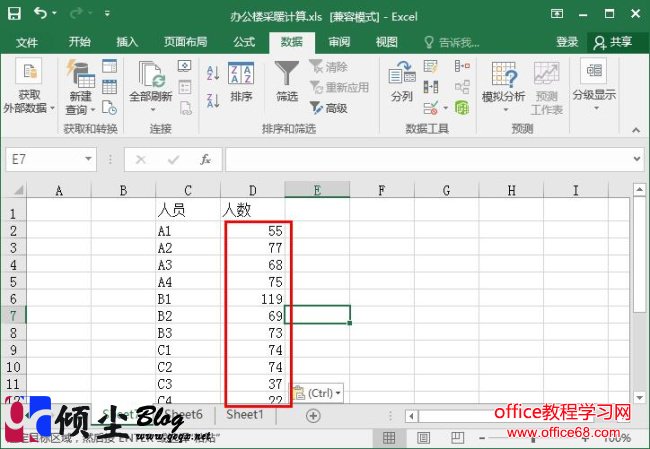Click the Sign in button (登录)

(567, 42)
